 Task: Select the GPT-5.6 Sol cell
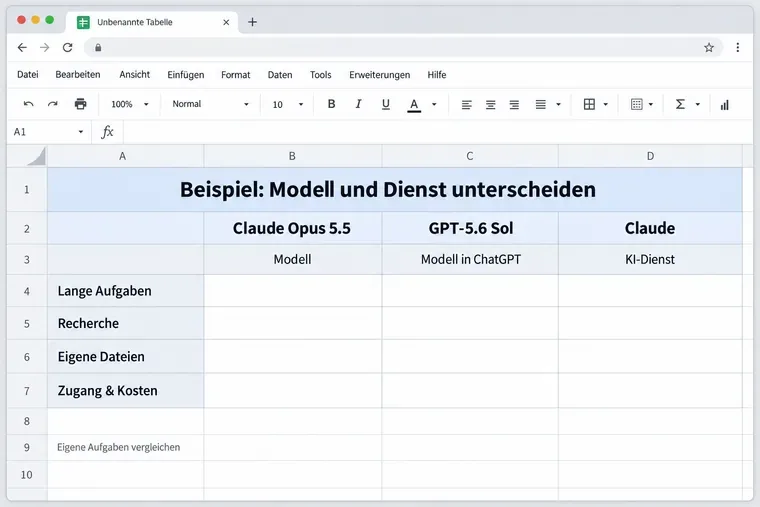[x=470, y=228]
